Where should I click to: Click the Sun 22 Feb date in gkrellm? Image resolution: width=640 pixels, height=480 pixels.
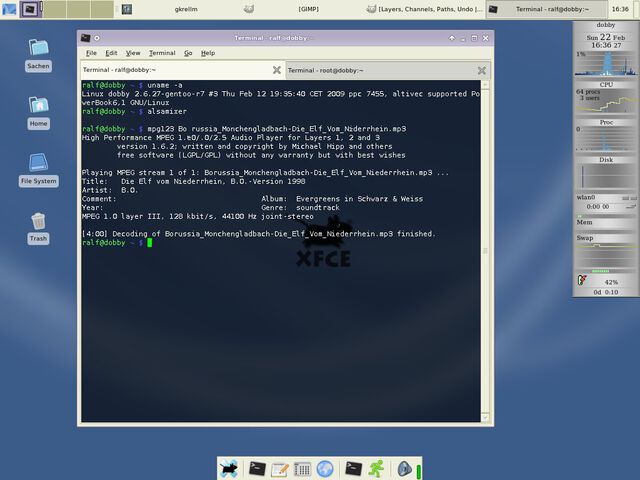click(x=606, y=37)
